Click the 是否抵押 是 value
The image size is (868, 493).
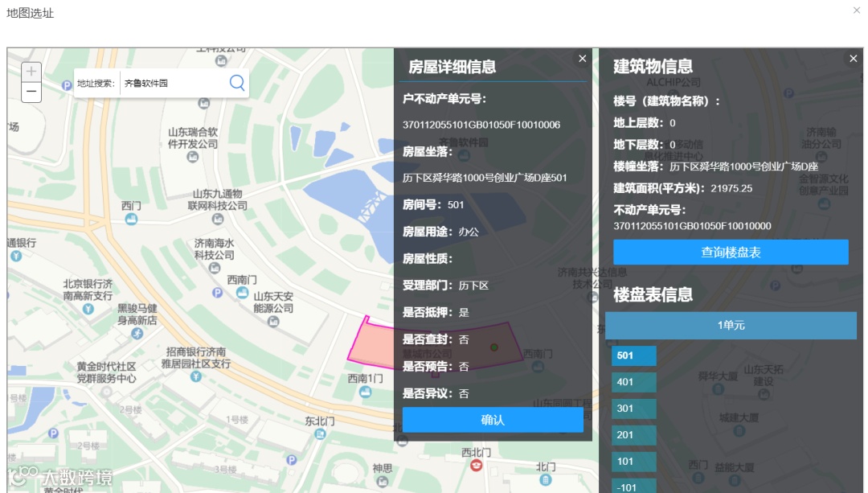(x=464, y=312)
